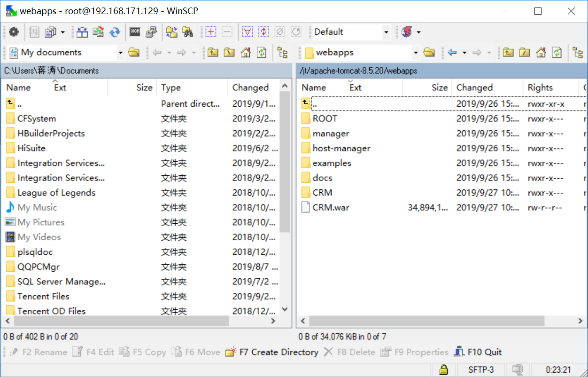This screenshot has width=588, height=377.
Task: Click the 0:23:21 session timer
Action: click(558, 370)
